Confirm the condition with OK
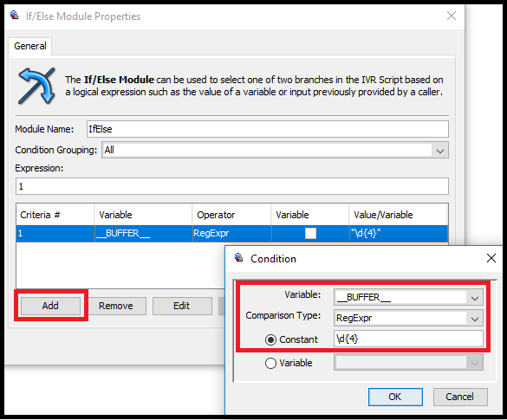 pos(395,397)
